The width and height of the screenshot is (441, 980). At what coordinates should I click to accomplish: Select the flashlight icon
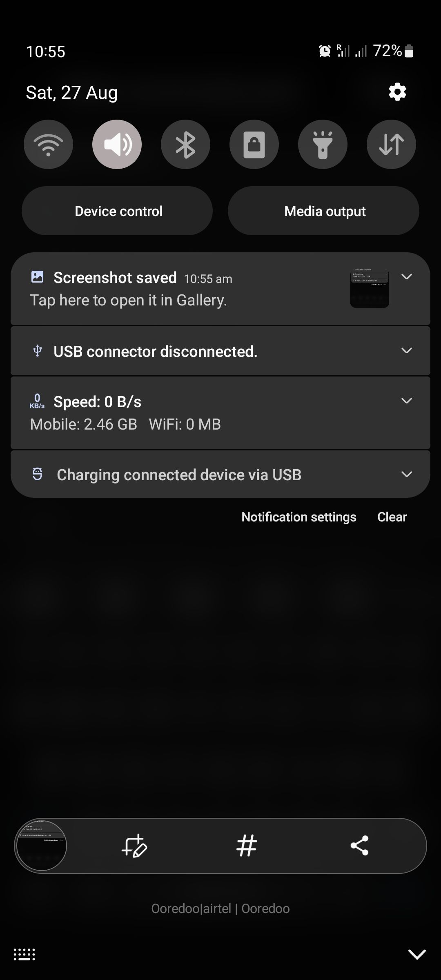(x=322, y=144)
